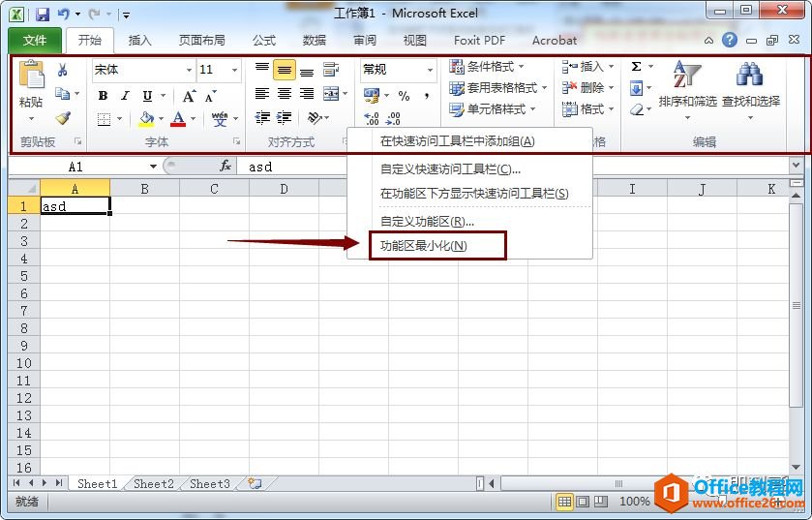Increase decimal places icon
The width and height of the screenshot is (812, 520).
pyautogui.click(x=372, y=118)
